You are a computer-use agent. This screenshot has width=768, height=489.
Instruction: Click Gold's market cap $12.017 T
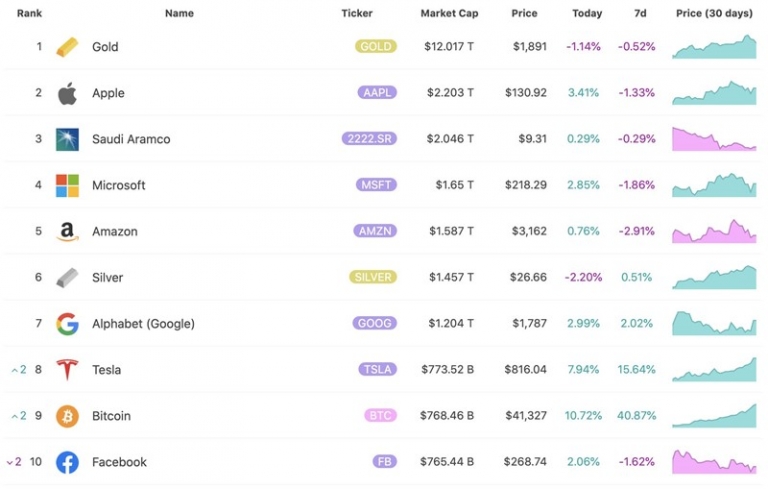[449, 47]
